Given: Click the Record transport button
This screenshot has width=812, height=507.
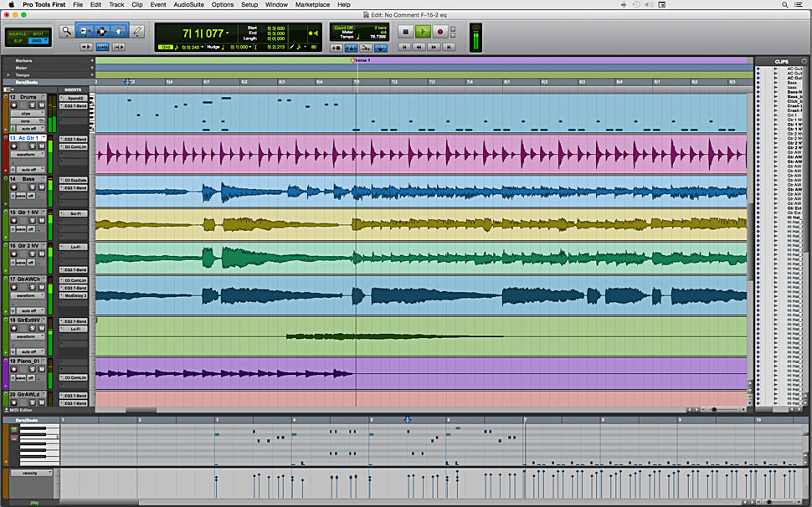Looking at the screenshot, I should click(439, 32).
